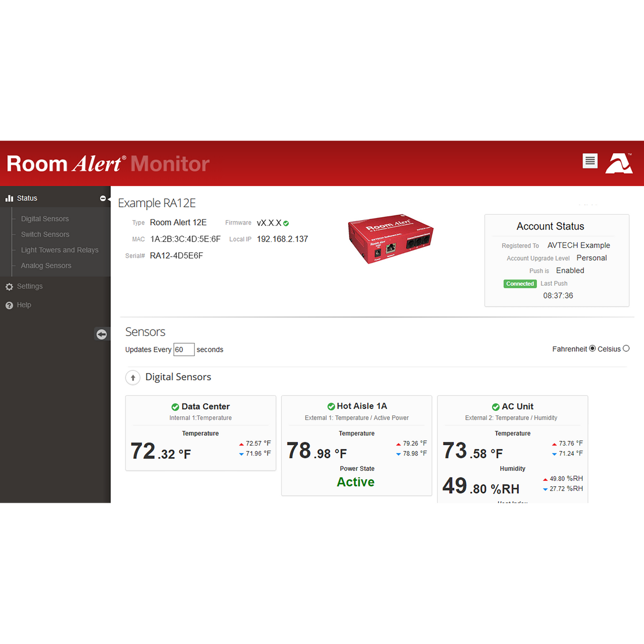Click the Account Status panel heading

click(x=550, y=226)
